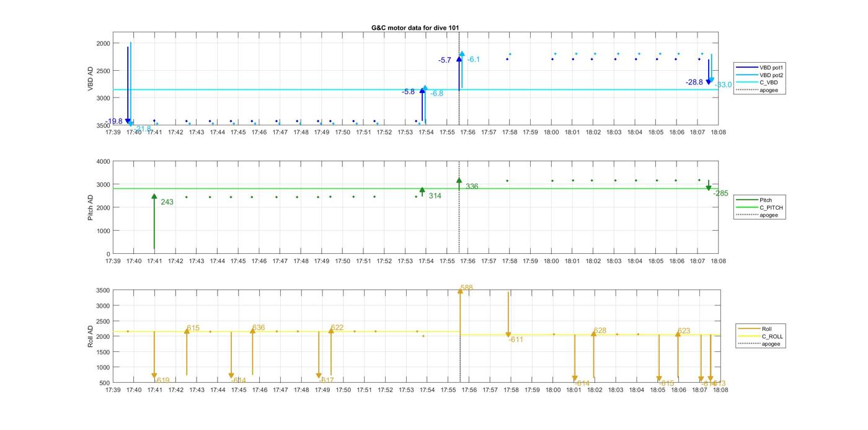Click the "243" pitch data label
Image resolution: width=868 pixels, height=430 pixels.
167,202
